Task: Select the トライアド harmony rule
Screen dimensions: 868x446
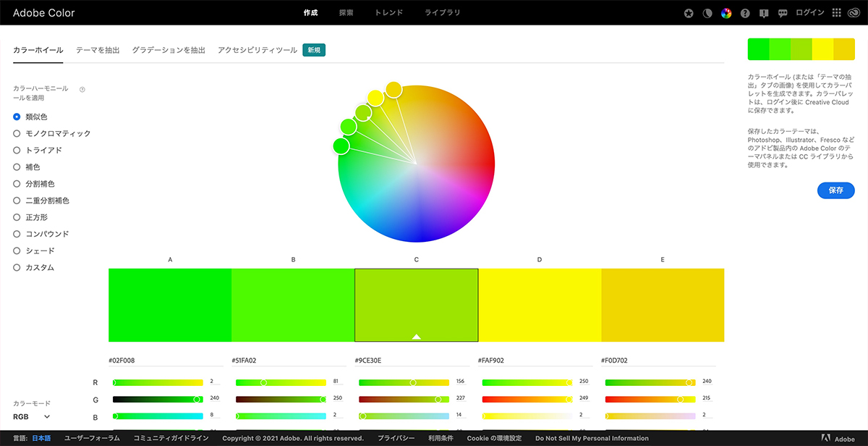Action: [x=17, y=150]
